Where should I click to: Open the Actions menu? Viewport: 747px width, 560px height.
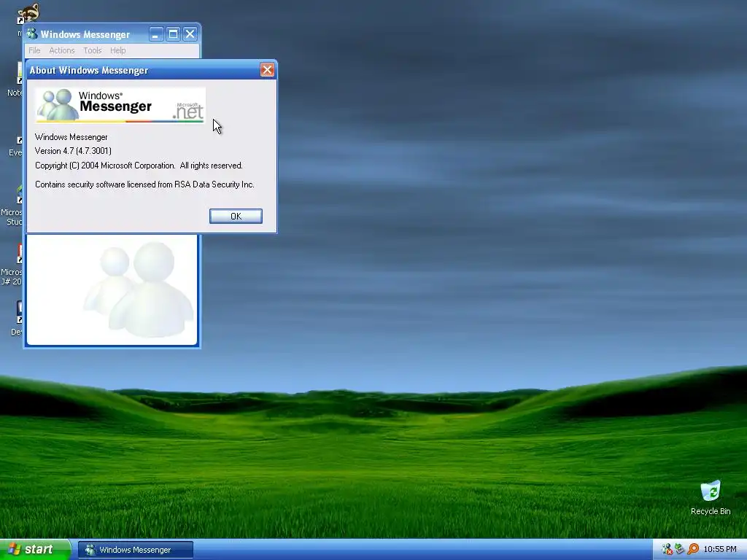(62, 50)
